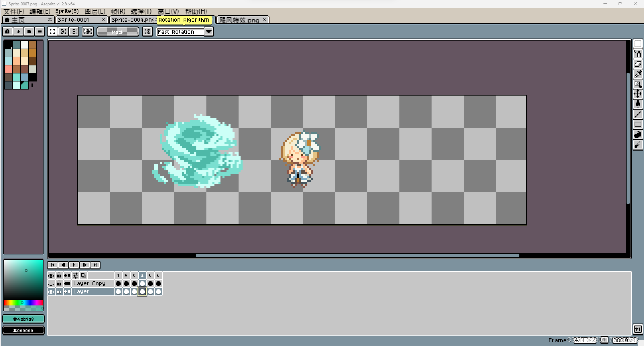644x346 pixels.
Task: Toggle continuous mode on Layer Copy
Action: pyautogui.click(x=67, y=284)
